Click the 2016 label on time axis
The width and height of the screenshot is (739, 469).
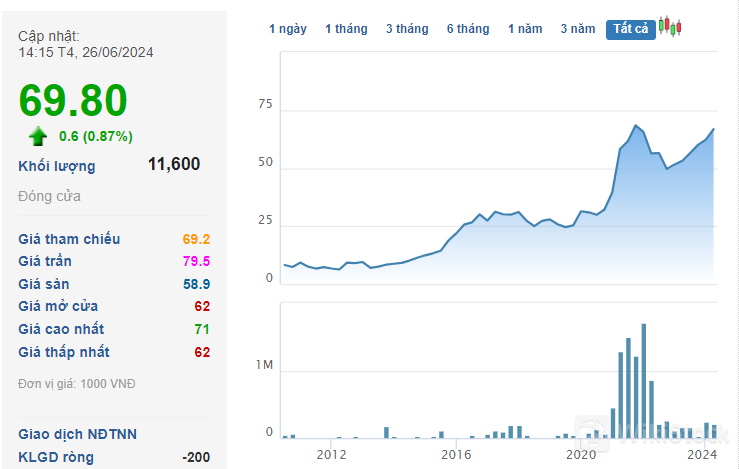tap(456, 454)
